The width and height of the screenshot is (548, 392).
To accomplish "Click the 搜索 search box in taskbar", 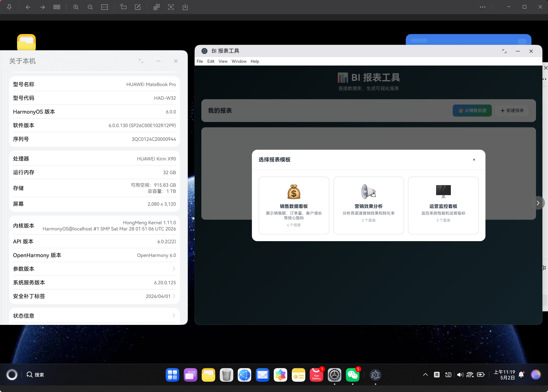I will pos(35,375).
